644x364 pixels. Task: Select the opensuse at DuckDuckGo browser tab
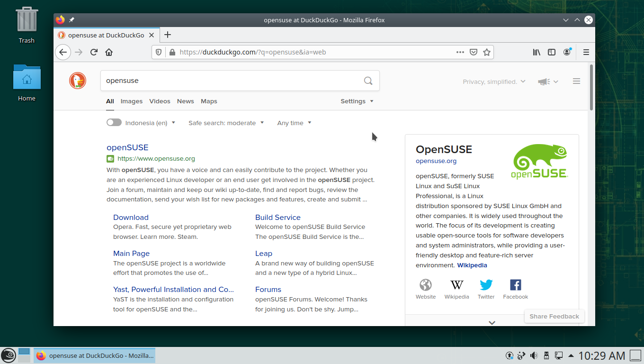[x=107, y=35]
